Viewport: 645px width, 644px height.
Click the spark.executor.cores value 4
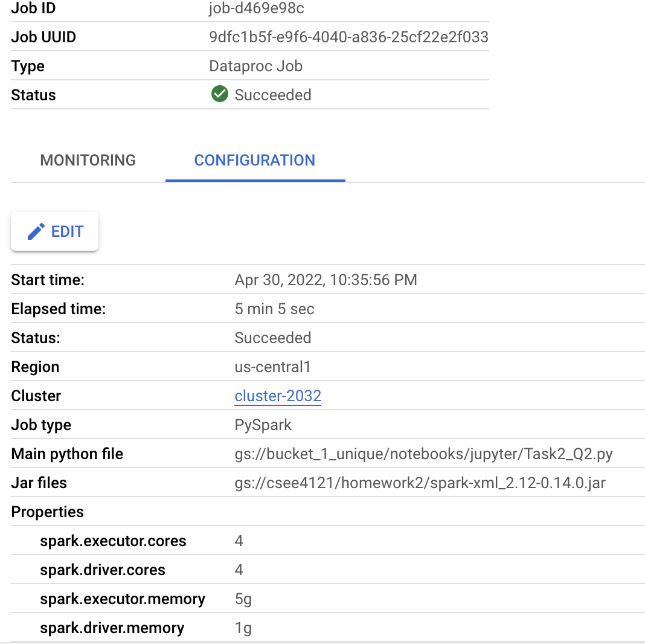pyautogui.click(x=239, y=541)
